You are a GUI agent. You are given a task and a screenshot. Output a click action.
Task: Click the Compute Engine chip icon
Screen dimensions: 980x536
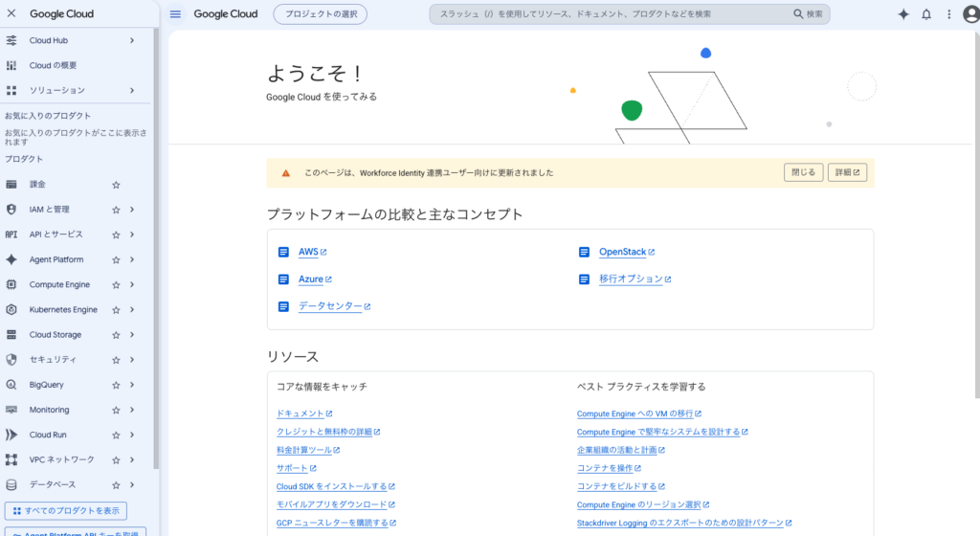click(x=11, y=284)
